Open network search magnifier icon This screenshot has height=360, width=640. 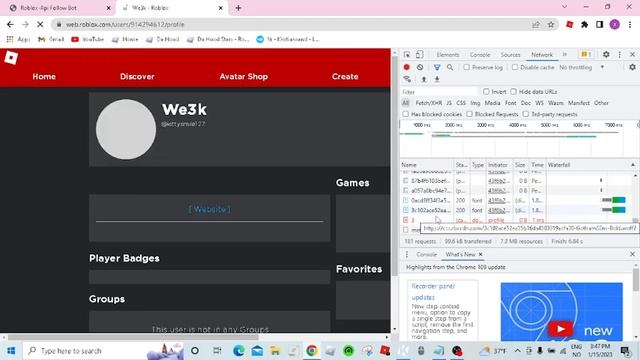coord(450,67)
